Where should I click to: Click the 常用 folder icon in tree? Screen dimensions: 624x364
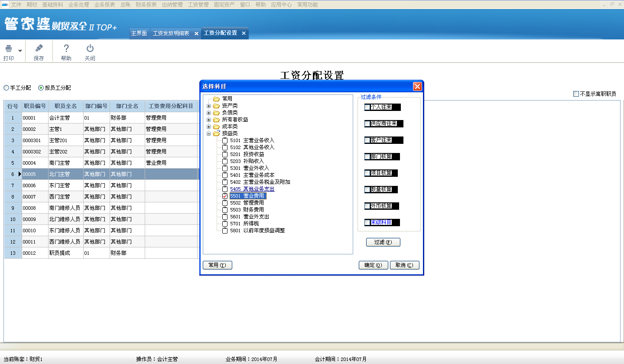(x=216, y=99)
